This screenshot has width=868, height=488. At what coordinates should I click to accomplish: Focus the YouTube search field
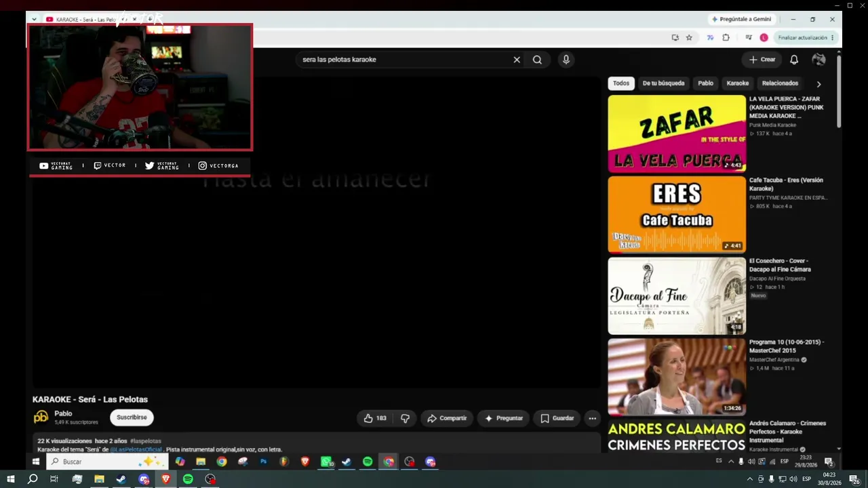(x=403, y=60)
